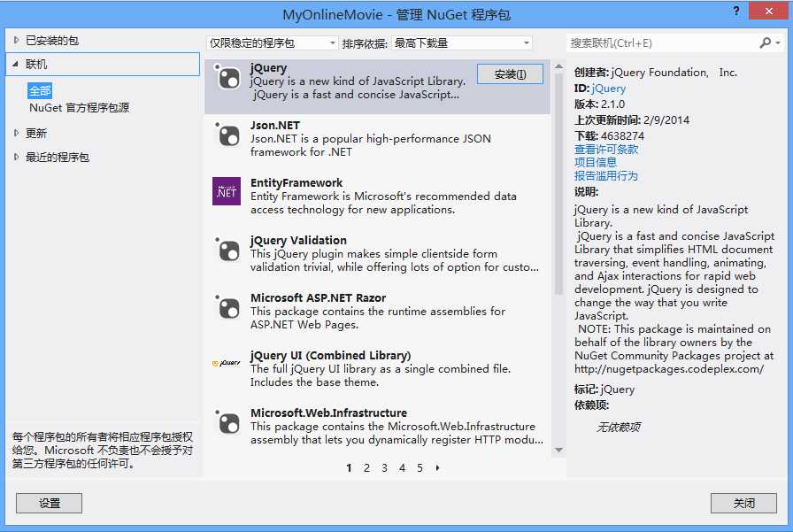Go to page 2 of results
This screenshot has height=532, width=793.
point(366,467)
